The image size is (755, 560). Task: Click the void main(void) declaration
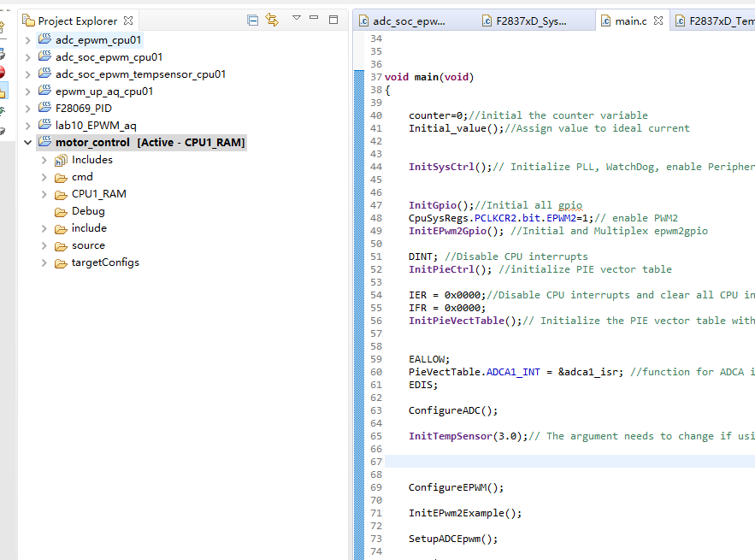coord(429,77)
